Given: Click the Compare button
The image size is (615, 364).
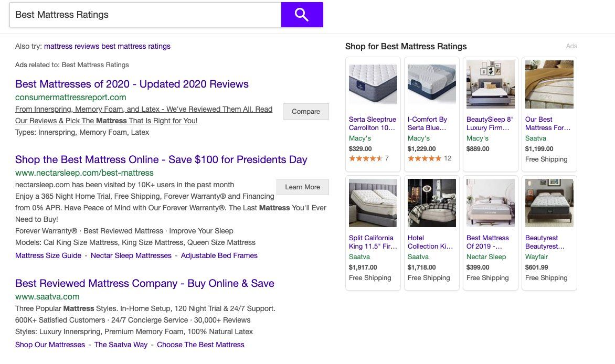Looking at the screenshot, I should 306,111.
